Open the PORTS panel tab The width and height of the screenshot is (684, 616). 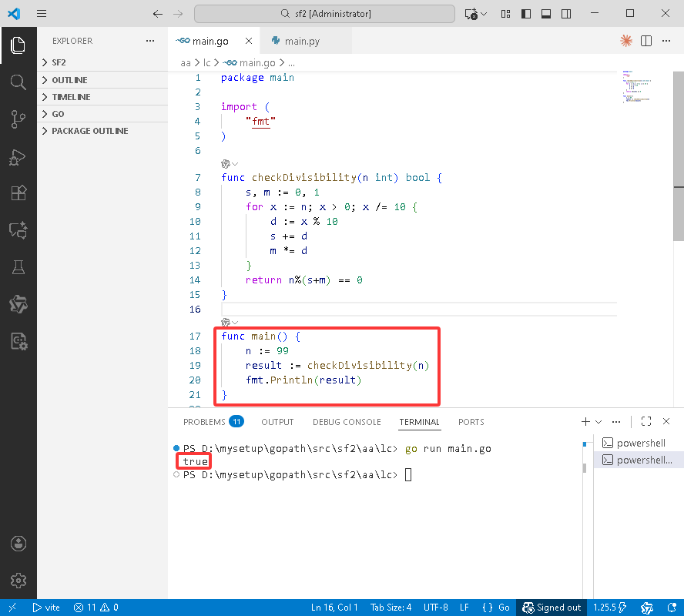(x=471, y=421)
